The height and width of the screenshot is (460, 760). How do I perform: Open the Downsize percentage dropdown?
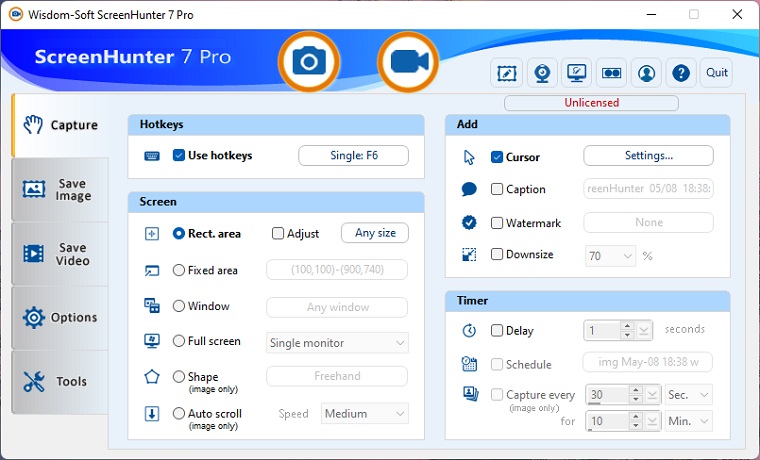[x=611, y=256]
